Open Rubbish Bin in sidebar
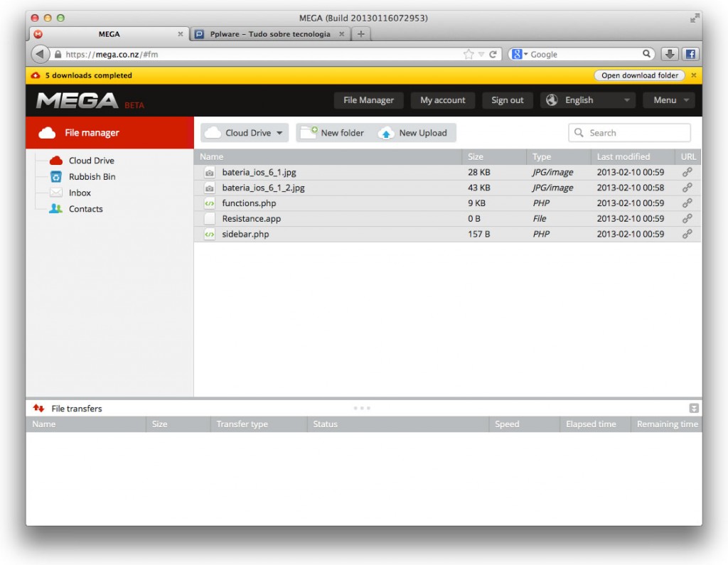This screenshot has width=728, height=565. pyautogui.click(x=92, y=177)
